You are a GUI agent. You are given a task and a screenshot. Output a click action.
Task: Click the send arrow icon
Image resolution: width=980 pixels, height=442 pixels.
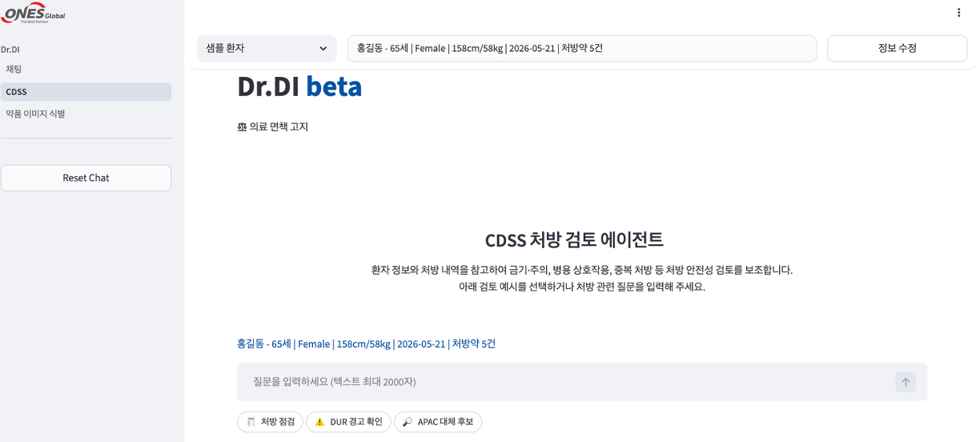[x=906, y=382]
